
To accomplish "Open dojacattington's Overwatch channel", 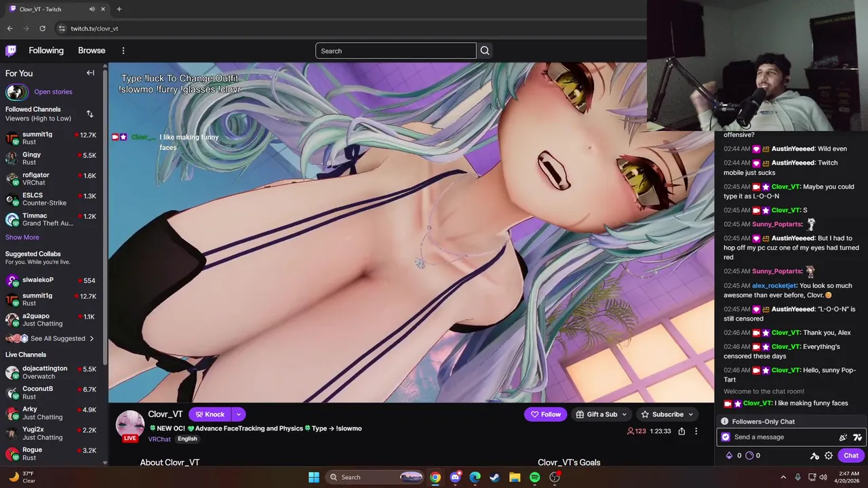I will click(51, 373).
